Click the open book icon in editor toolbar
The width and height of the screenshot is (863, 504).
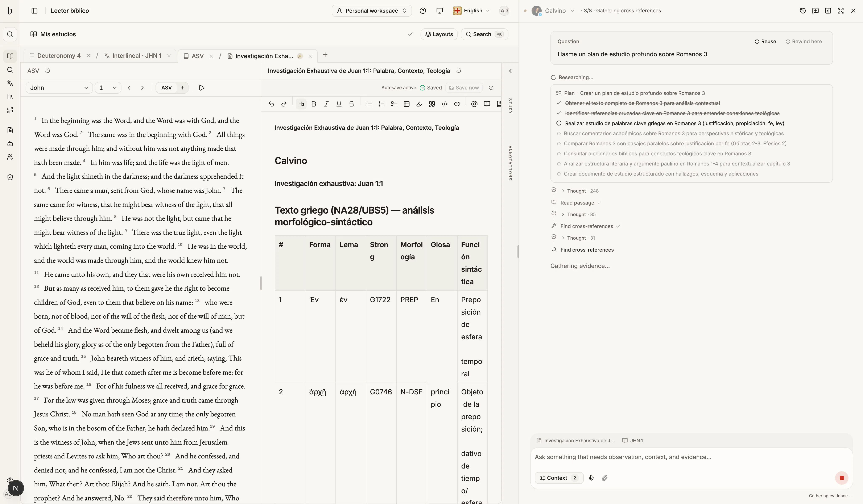click(487, 104)
